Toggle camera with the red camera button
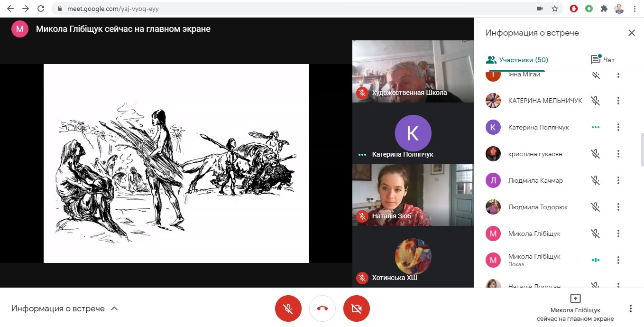 (357, 308)
